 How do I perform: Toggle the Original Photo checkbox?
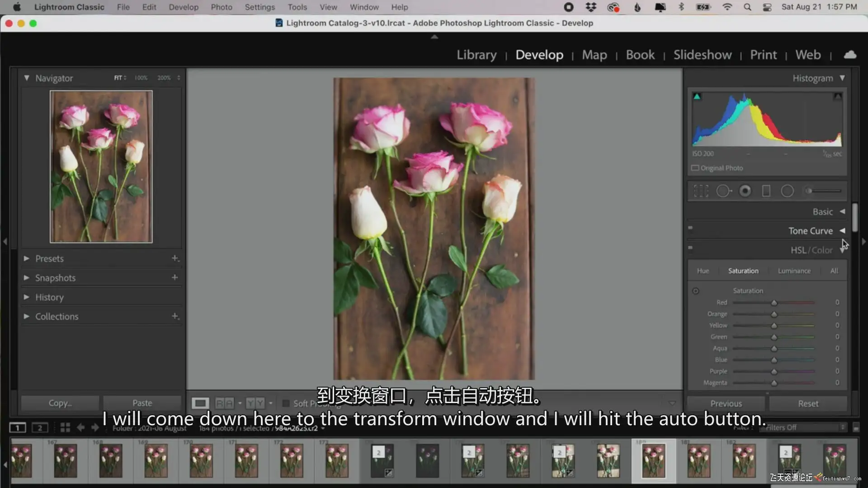click(695, 168)
